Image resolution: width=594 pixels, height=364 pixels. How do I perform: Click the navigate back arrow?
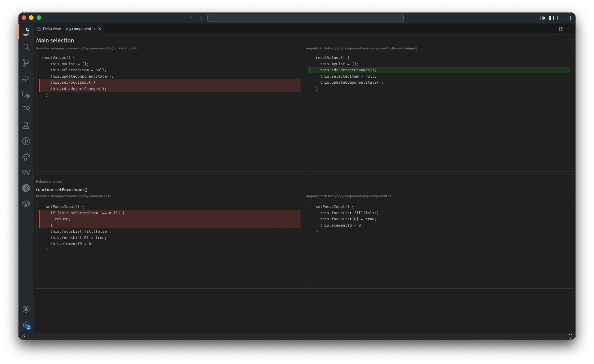coord(192,18)
